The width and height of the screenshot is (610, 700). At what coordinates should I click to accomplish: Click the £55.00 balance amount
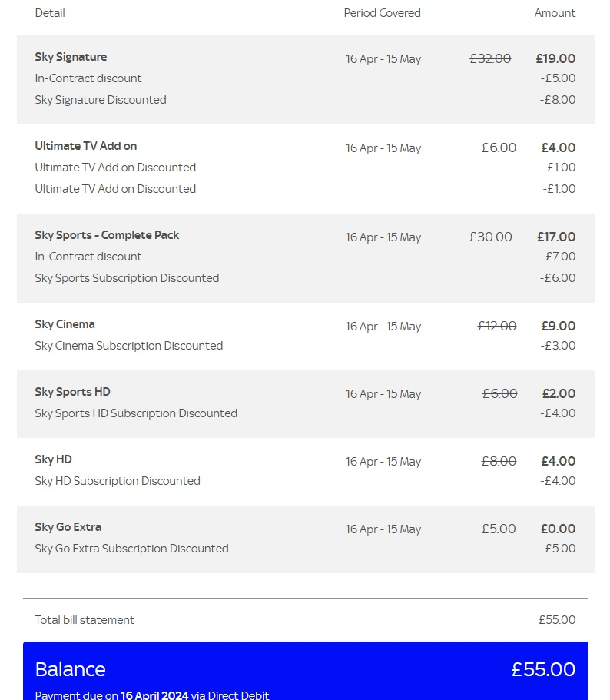[x=543, y=669]
